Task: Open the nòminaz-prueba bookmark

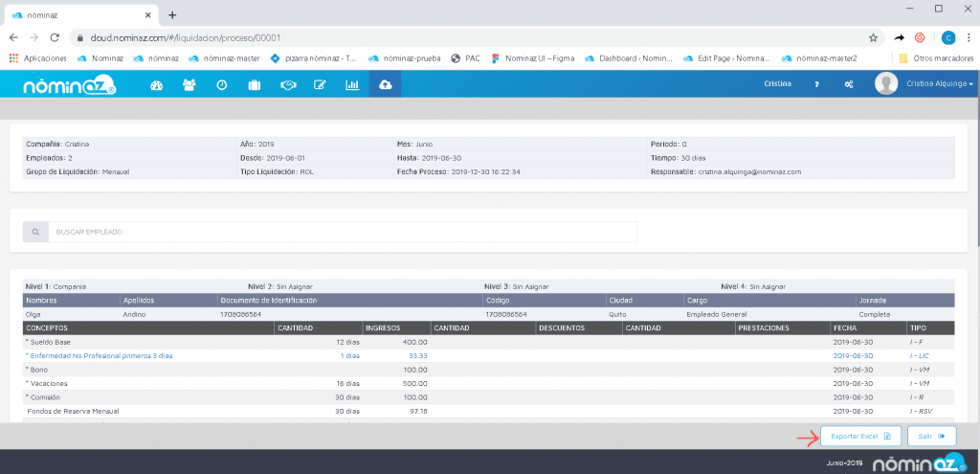Action: (405, 58)
